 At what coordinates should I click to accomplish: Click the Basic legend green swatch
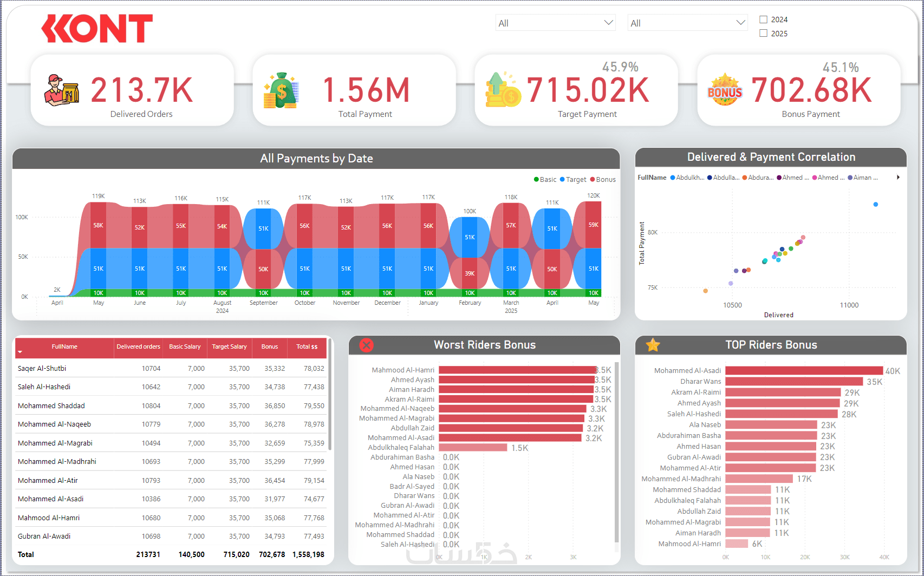536,180
